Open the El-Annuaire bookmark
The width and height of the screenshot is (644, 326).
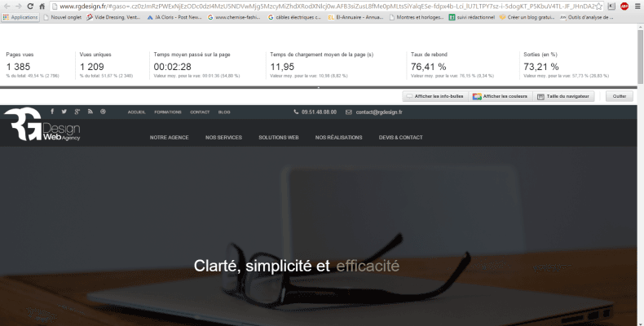355,17
